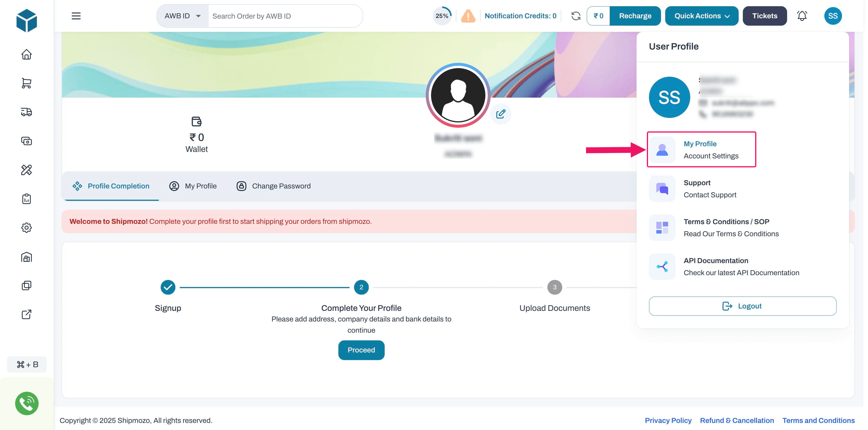Image resolution: width=868 pixels, height=430 pixels.
Task: Click the delivery truck shipments sidebar icon
Action: (26, 112)
